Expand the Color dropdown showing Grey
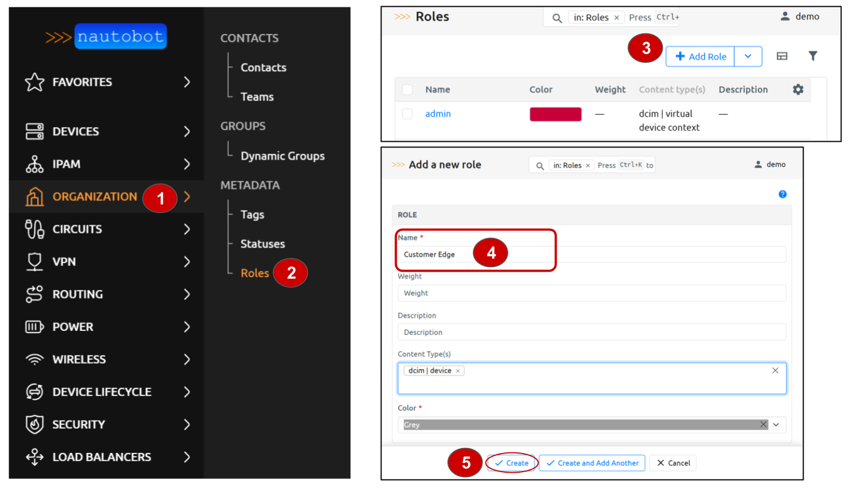 point(776,425)
